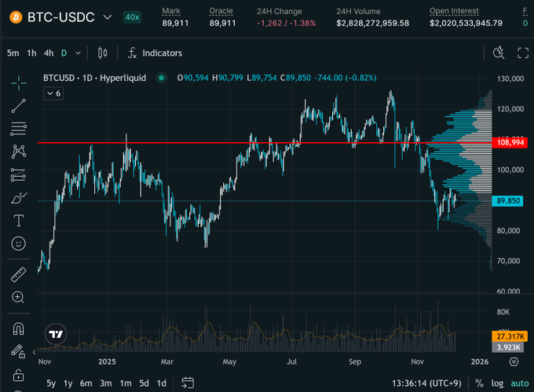Switch chart to 5m interval

pyautogui.click(x=13, y=53)
